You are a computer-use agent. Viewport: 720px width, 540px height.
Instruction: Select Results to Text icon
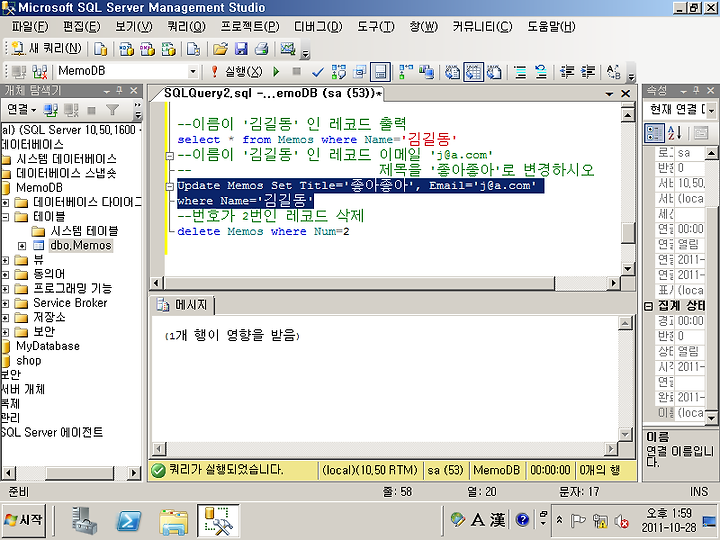tap(452, 72)
